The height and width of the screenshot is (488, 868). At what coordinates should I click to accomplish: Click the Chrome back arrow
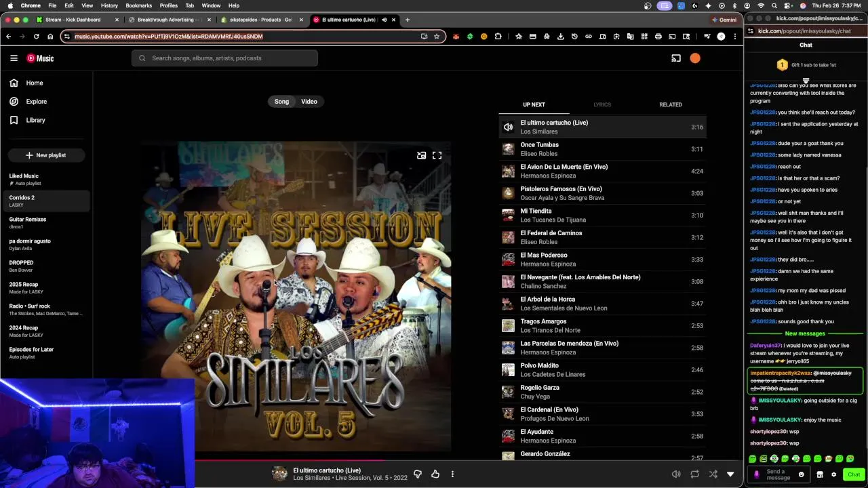(8, 37)
